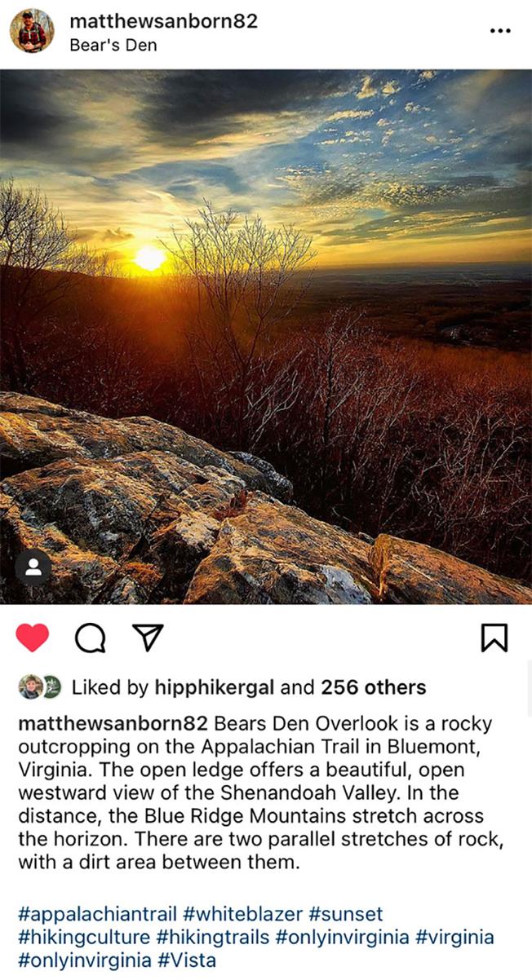532x980 pixels.
Task: Open comments with the speech bubble icon
Action: pos(90,638)
